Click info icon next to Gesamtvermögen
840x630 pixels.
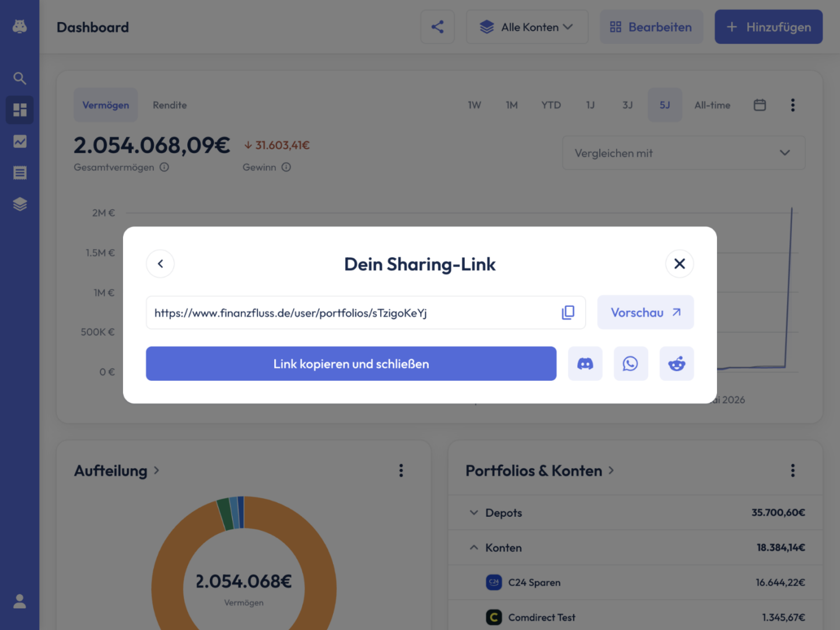point(164,167)
